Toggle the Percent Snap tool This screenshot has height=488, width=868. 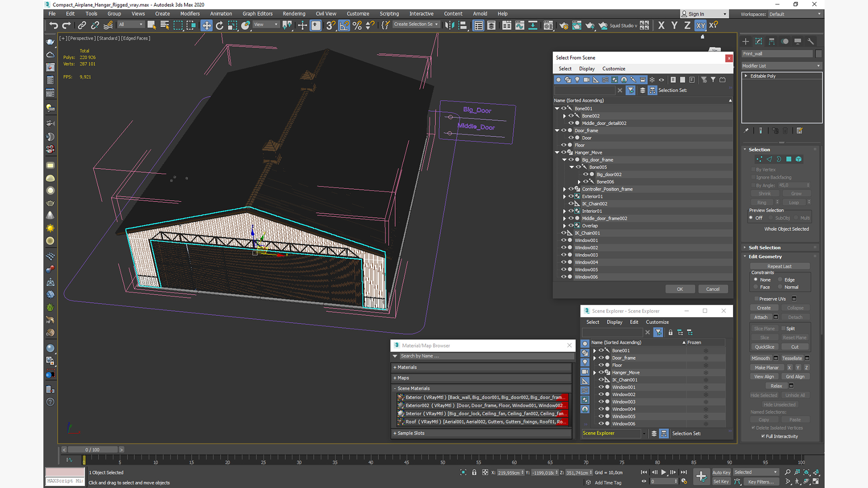tap(357, 25)
